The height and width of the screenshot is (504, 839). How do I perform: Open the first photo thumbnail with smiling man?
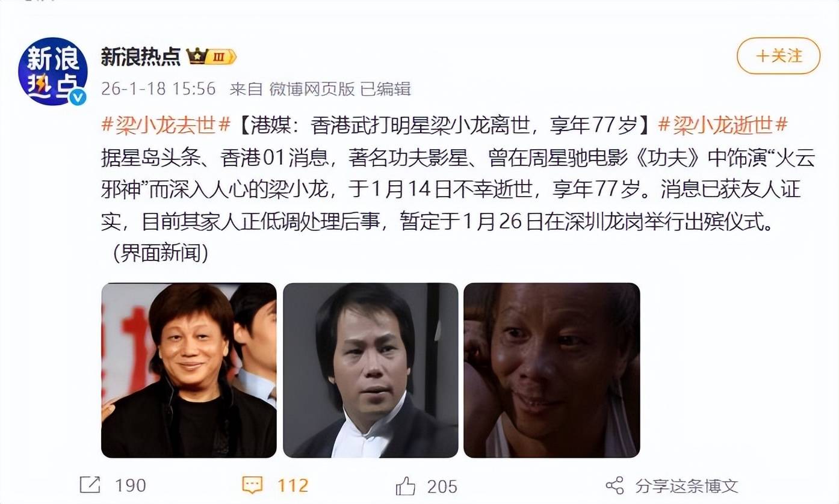[x=189, y=370]
